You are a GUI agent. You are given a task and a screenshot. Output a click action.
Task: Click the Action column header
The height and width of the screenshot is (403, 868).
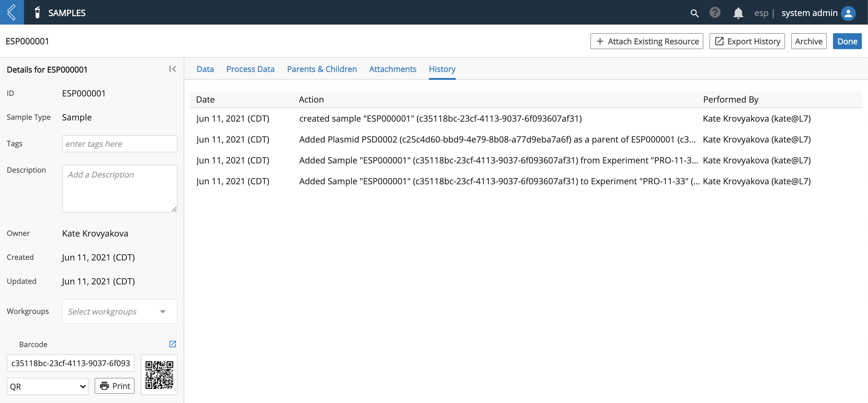(311, 100)
